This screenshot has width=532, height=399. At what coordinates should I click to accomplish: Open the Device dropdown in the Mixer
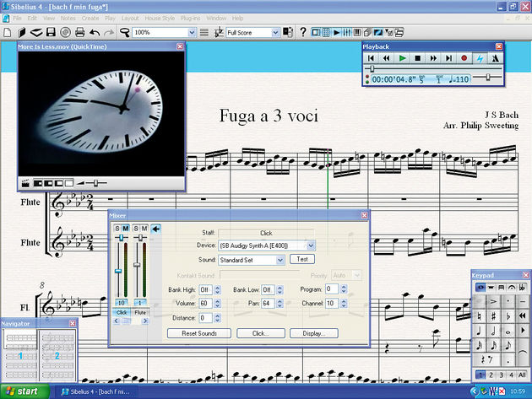click(311, 245)
